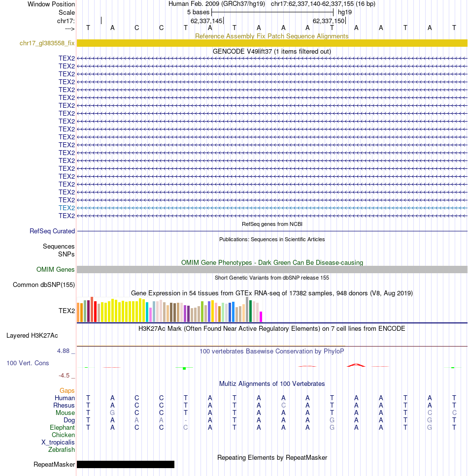
Task: Open the OMIM Gene Phenotypes track title
Action: click(272, 262)
